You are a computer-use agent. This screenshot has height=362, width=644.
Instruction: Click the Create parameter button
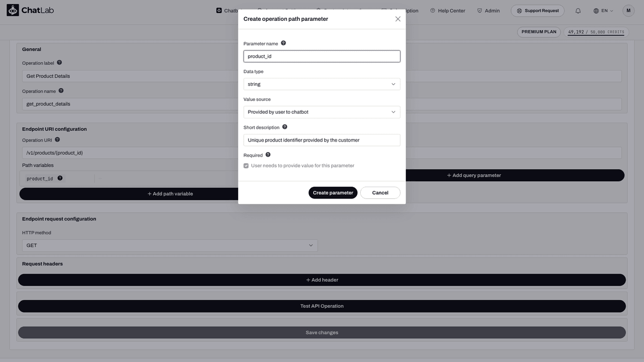pos(333,193)
